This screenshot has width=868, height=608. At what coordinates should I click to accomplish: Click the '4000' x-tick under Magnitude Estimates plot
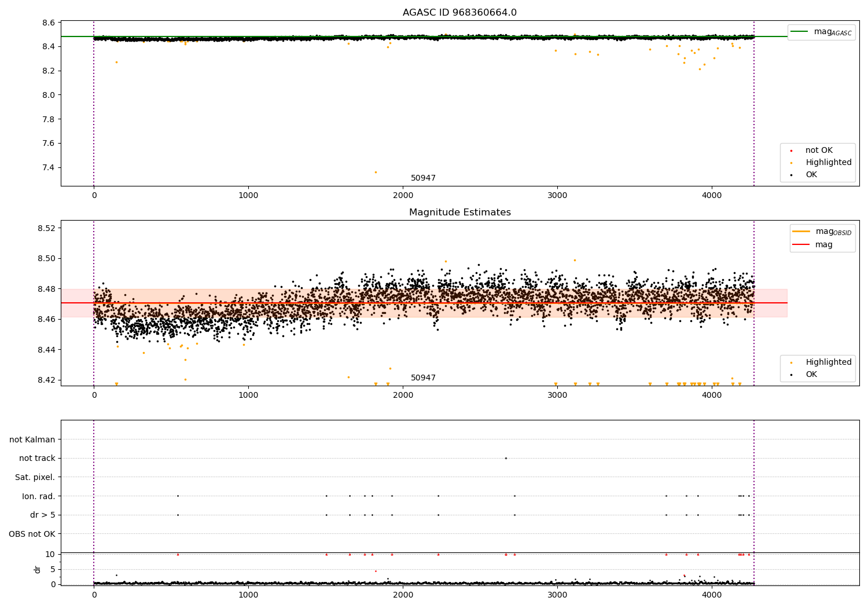(712, 395)
